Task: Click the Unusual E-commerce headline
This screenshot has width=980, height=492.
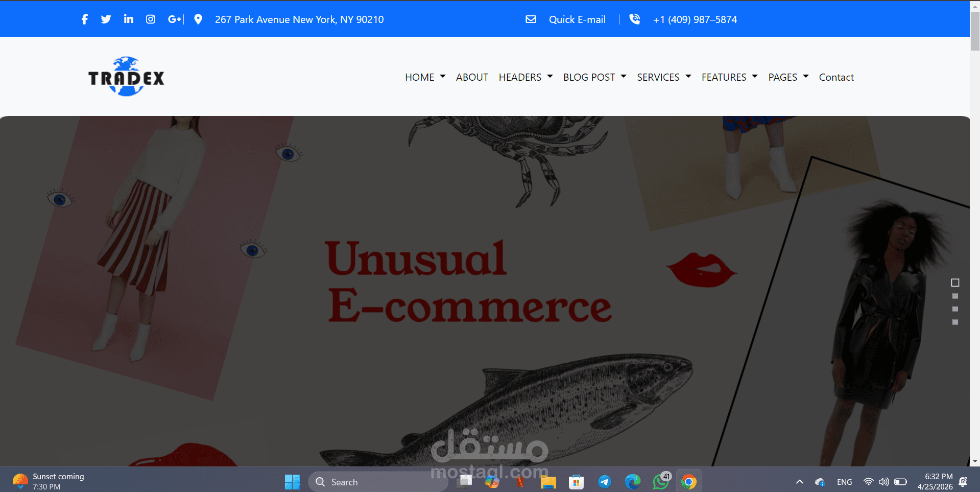Action: pos(468,282)
